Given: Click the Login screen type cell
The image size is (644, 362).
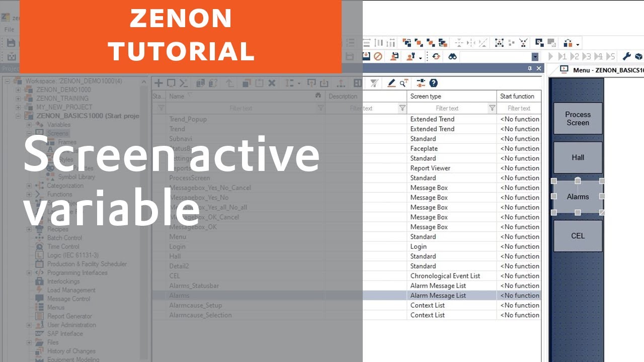Looking at the screenshot, I should click(451, 246).
